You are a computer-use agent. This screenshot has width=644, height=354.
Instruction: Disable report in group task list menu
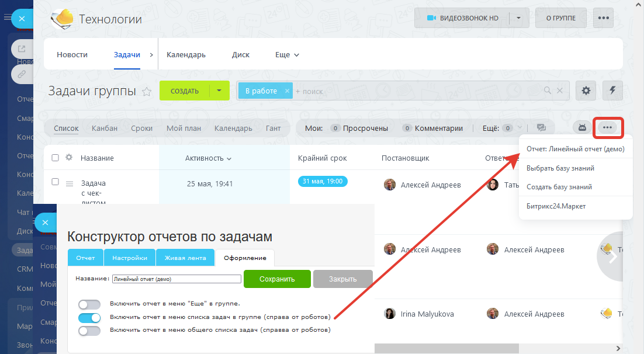point(90,317)
